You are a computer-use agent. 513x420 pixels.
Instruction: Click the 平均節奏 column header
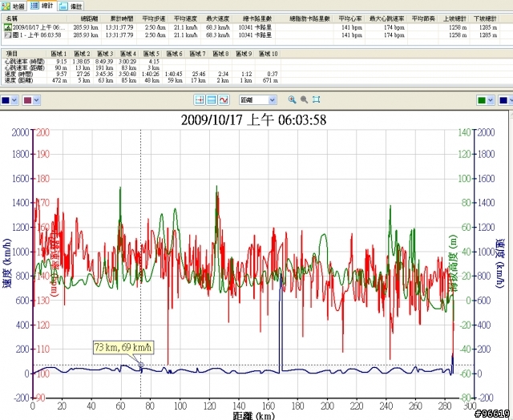coord(423,18)
